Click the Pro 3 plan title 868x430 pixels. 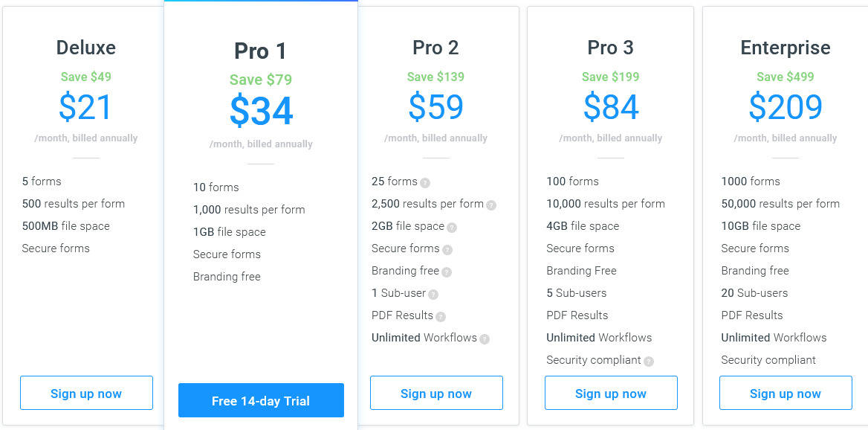click(x=610, y=48)
